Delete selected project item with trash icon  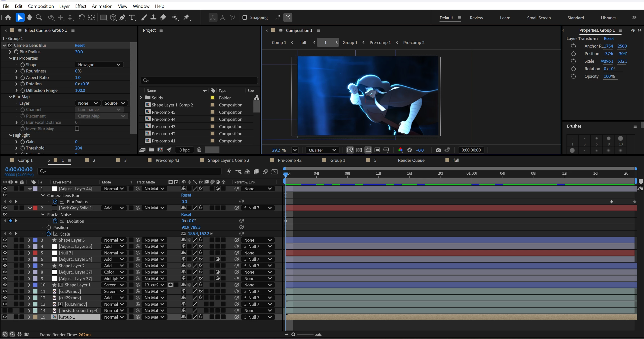point(199,150)
